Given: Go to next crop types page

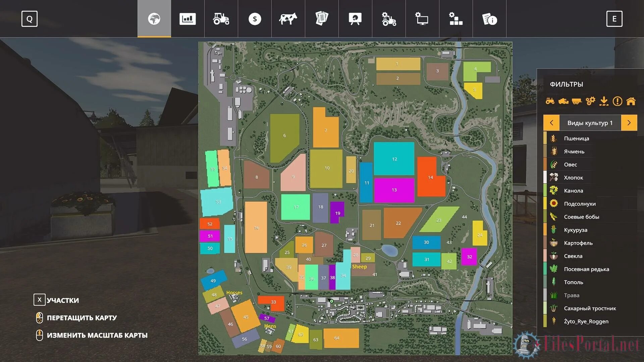Looking at the screenshot, I should [629, 123].
